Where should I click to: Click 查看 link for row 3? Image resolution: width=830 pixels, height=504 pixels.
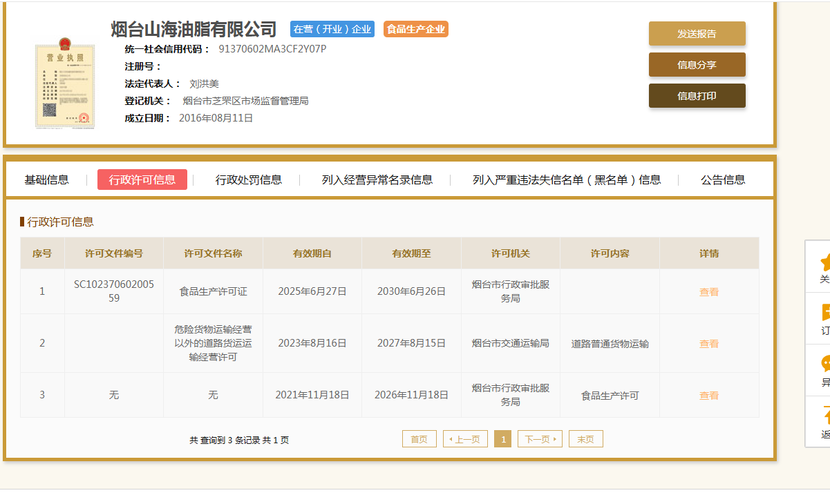(709, 396)
